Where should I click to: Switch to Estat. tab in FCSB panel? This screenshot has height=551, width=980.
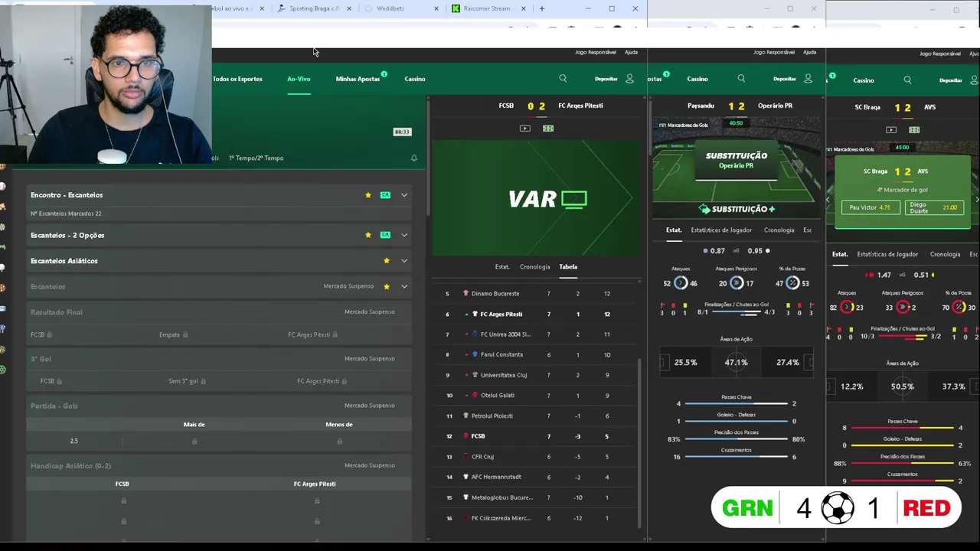click(502, 267)
